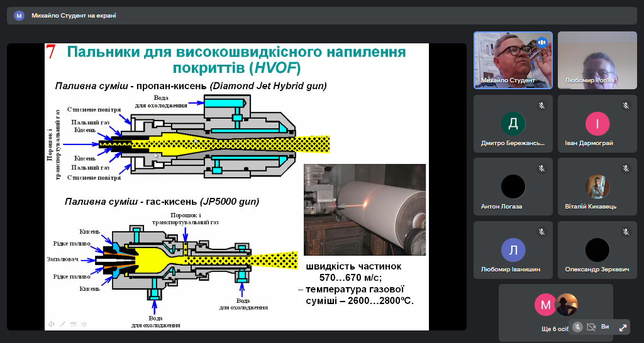Click the next slide arrow on presentation
The height and width of the screenshot is (343, 644).
click(x=84, y=324)
